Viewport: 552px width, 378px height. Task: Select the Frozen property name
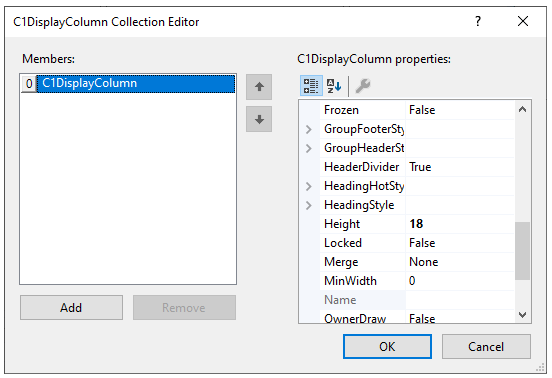coord(341,110)
